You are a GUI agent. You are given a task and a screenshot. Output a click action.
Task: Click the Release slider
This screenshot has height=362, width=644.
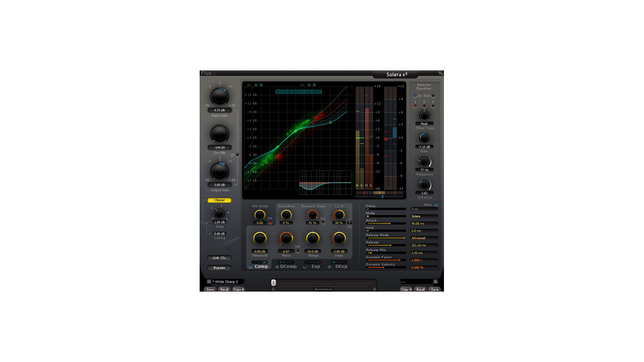pyautogui.click(x=386, y=245)
